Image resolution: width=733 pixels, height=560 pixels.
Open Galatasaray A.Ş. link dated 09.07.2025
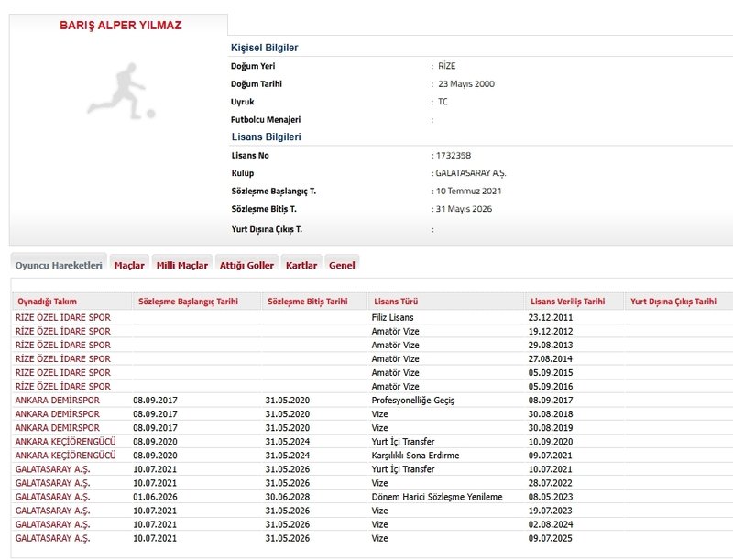click(x=52, y=538)
